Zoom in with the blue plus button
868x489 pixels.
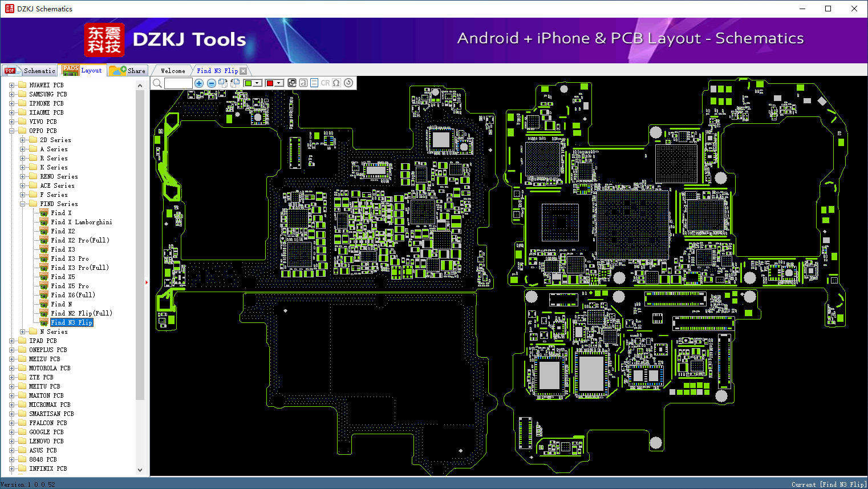[199, 83]
